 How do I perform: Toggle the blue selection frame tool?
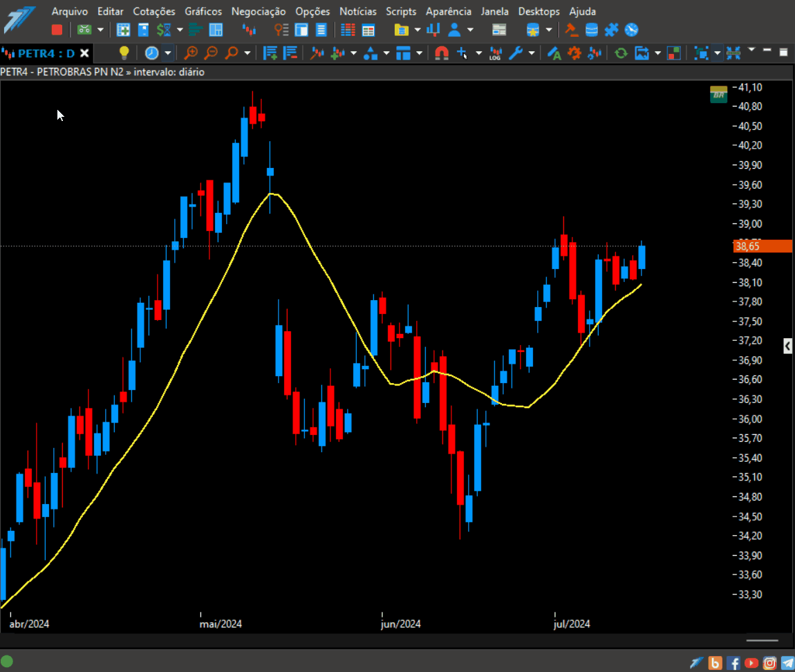701,53
